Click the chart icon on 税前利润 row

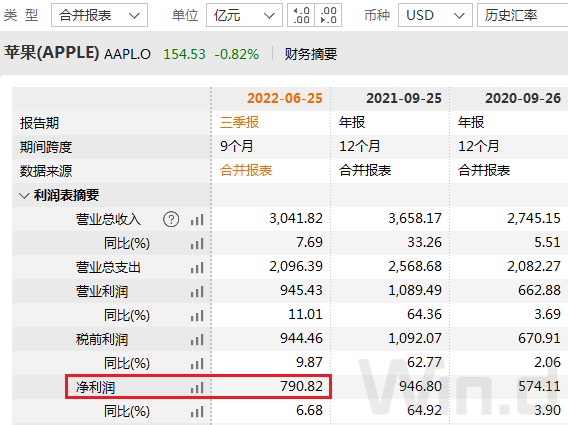pyautogui.click(x=197, y=340)
